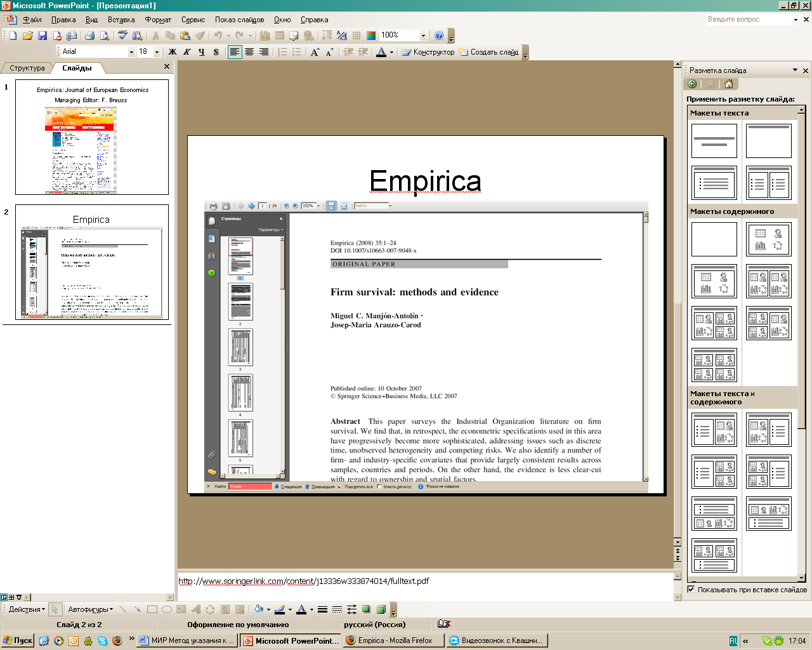Select slide 1 thumbnail in Слайды panel
This screenshot has width=812, height=650.
pos(92,136)
